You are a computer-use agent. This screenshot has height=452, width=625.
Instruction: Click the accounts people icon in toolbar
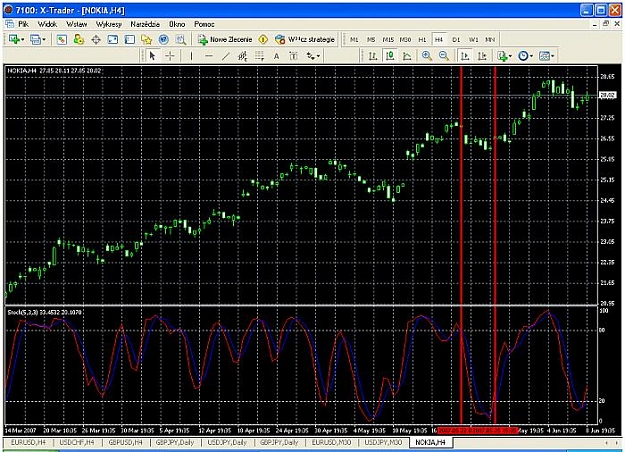[x=79, y=39]
